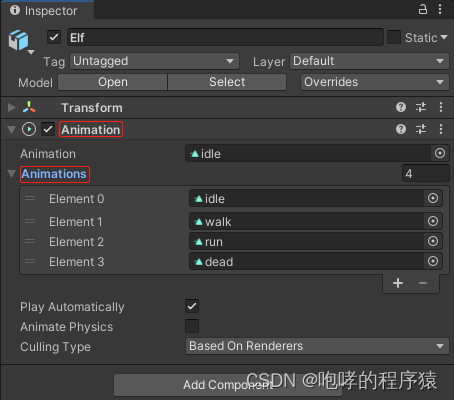Click the Play Automatically label
The height and width of the screenshot is (400, 454).
[72, 307]
